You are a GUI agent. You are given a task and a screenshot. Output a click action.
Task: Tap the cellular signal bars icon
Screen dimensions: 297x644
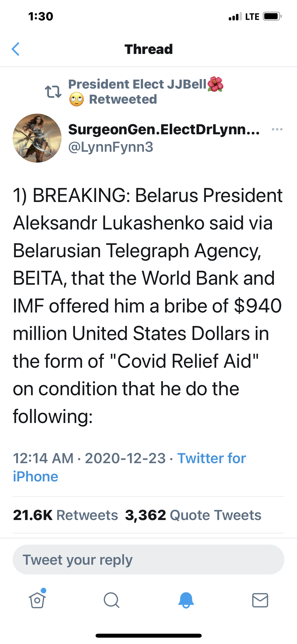[235, 17]
